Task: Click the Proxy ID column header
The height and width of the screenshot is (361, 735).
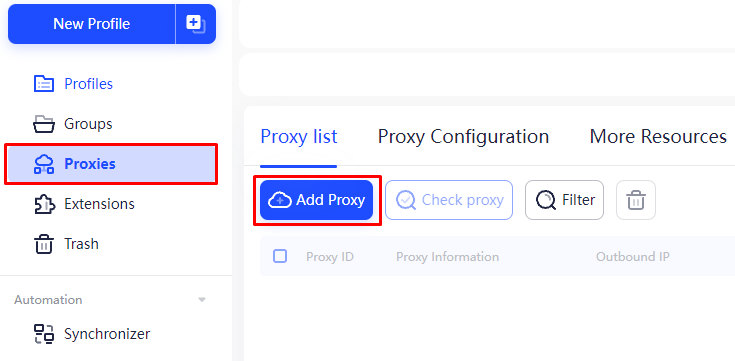Action: pyautogui.click(x=330, y=257)
